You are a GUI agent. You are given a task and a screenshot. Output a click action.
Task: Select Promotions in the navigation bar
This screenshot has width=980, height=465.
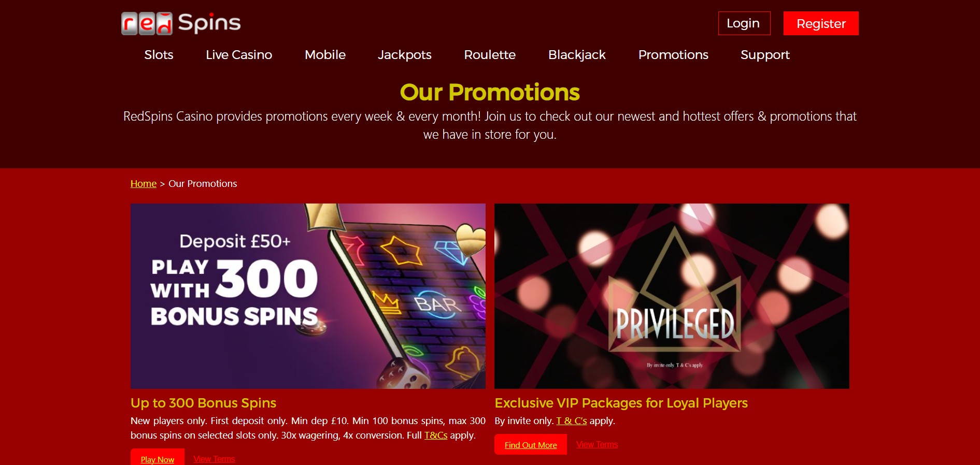pyautogui.click(x=673, y=55)
